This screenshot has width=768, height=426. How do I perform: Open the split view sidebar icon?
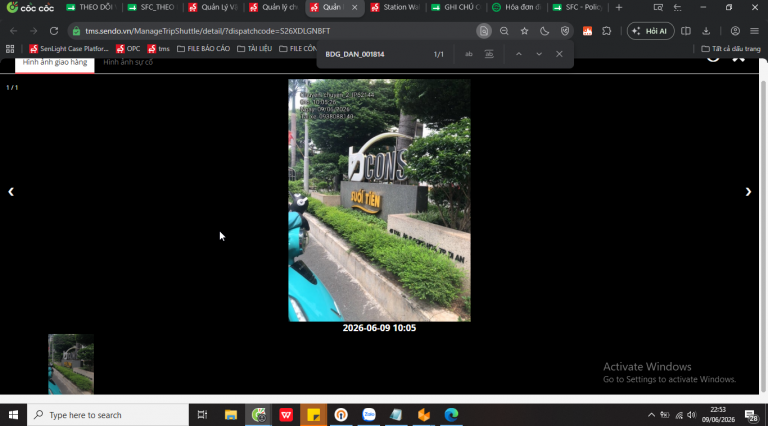tap(686, 31)
